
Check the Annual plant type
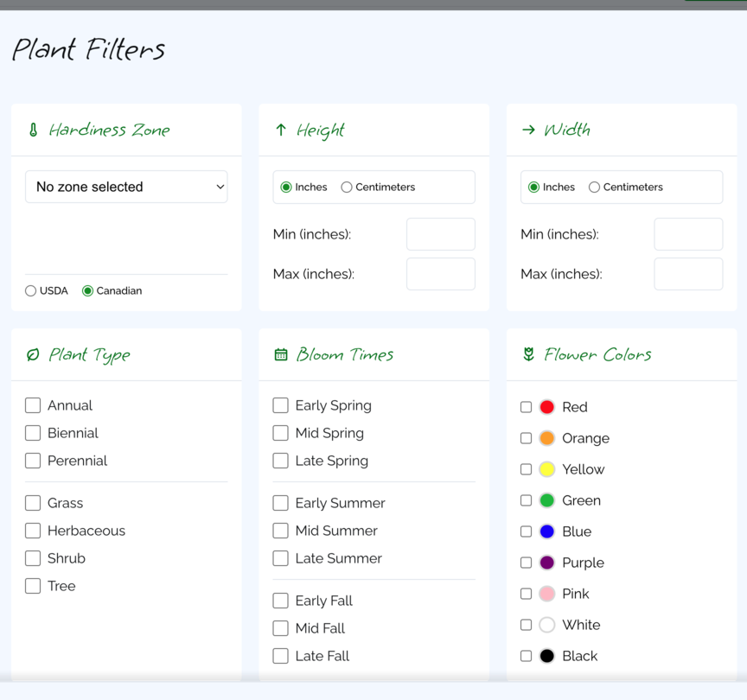[x=32, y=405]
